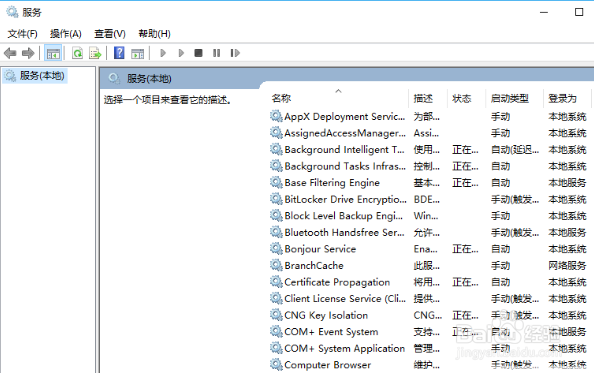Select Background Intelligent T... service name

[345, 150]
